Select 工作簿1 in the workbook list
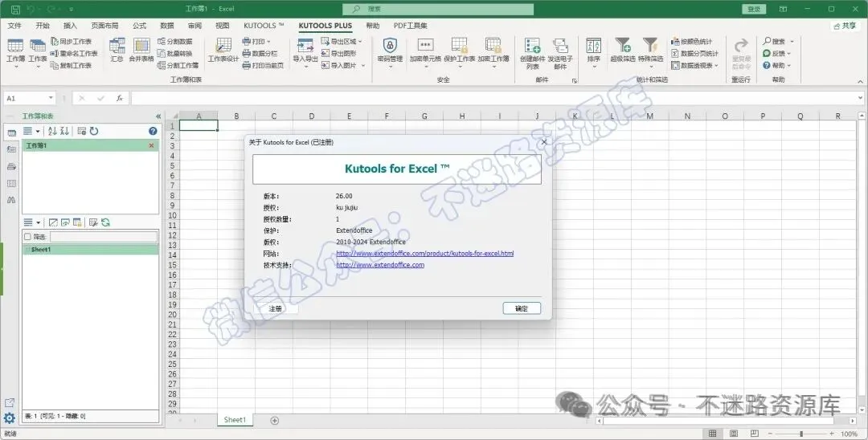Viewport: 868px width, 440px height. (x=90, y=145)
